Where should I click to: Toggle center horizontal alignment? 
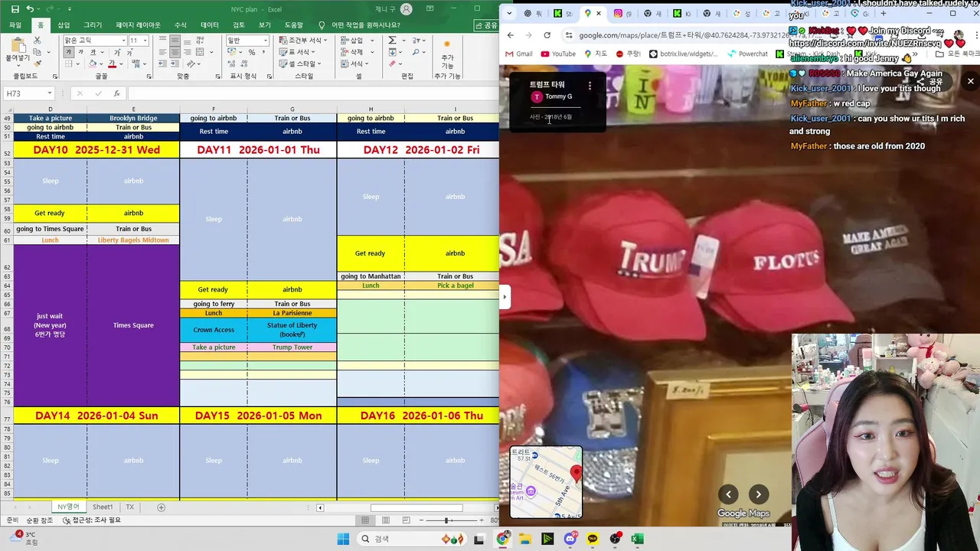pyautogui.click(x=175, y=52)
